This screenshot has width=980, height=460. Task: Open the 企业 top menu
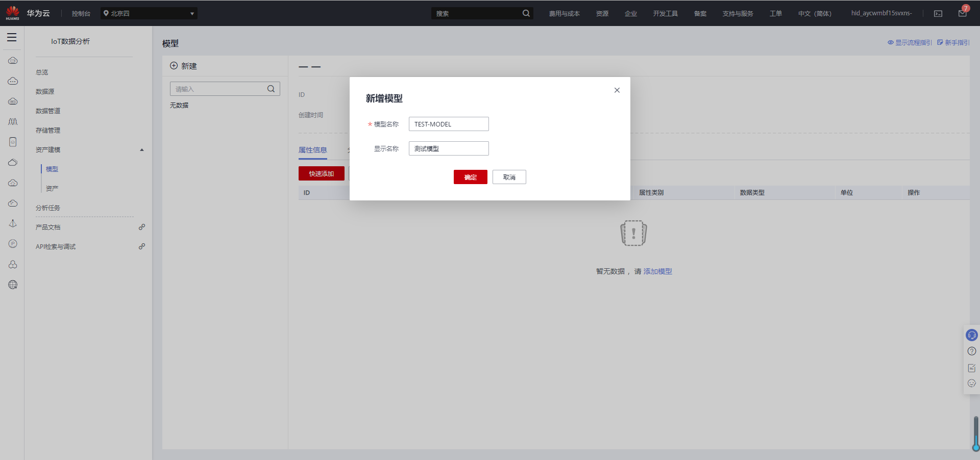tap(631, 14)
